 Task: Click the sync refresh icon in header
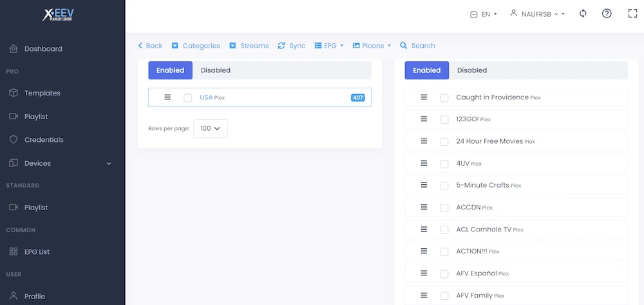[x=583, y=14]
